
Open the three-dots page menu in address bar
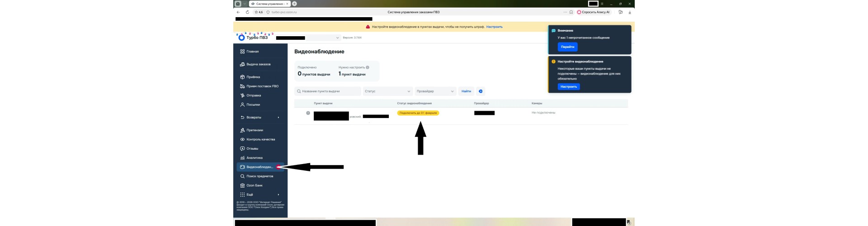[x=565, y=12]
